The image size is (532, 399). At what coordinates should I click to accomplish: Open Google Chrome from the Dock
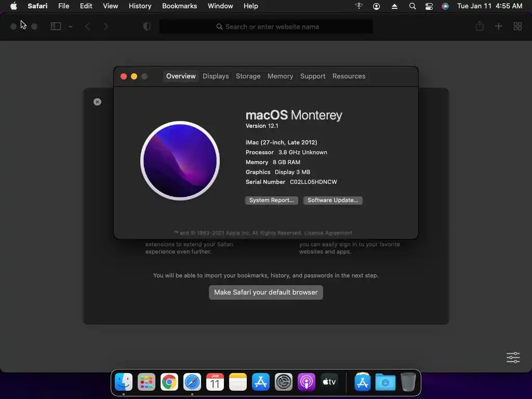pos(169,382)
